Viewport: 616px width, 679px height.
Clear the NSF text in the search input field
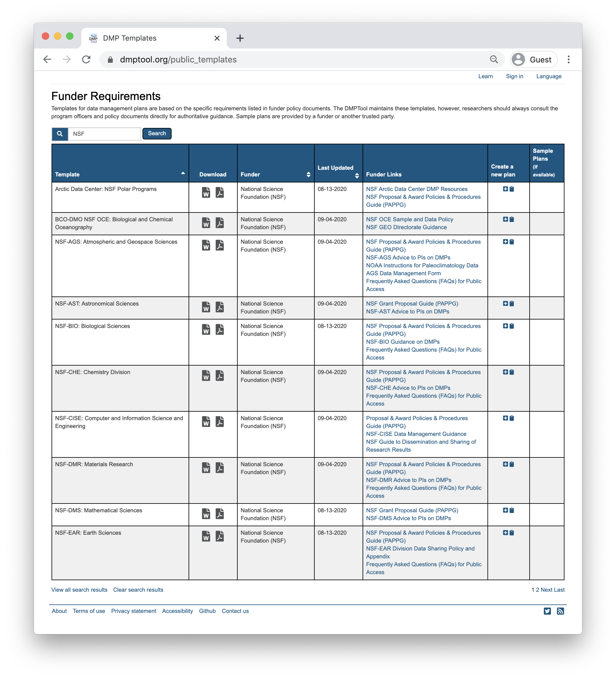104,134
